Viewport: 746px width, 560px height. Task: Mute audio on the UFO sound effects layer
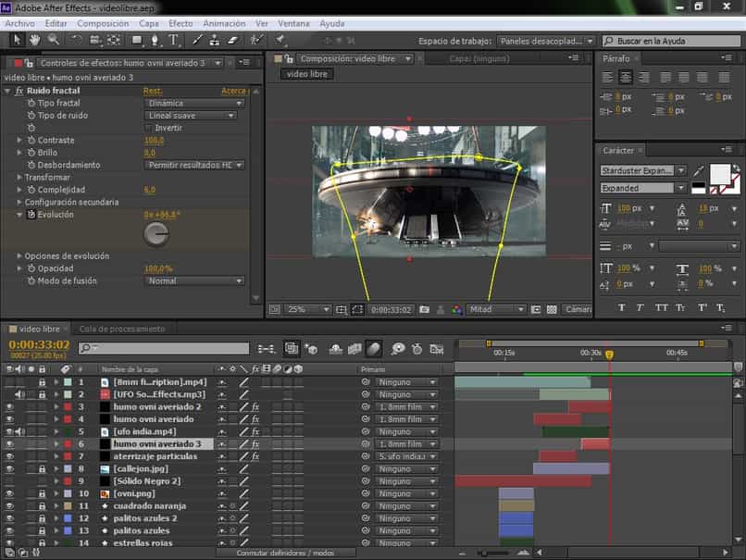pos(19,393)
